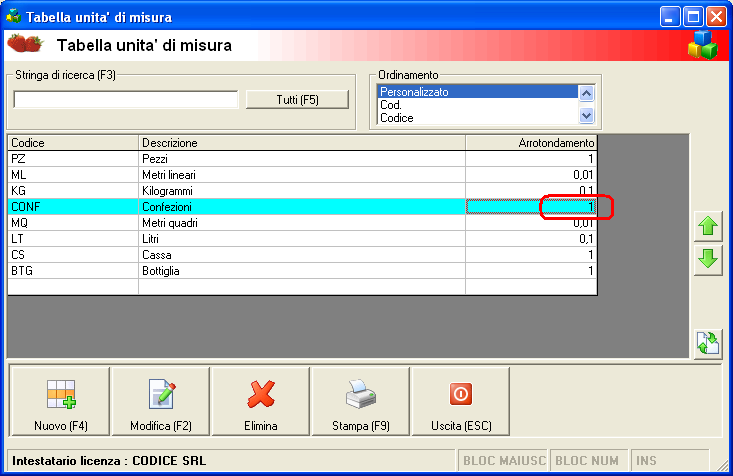This screenshot has width=733, height=476.
Task: Select the CONF code cell
Action: click(73, 207)
